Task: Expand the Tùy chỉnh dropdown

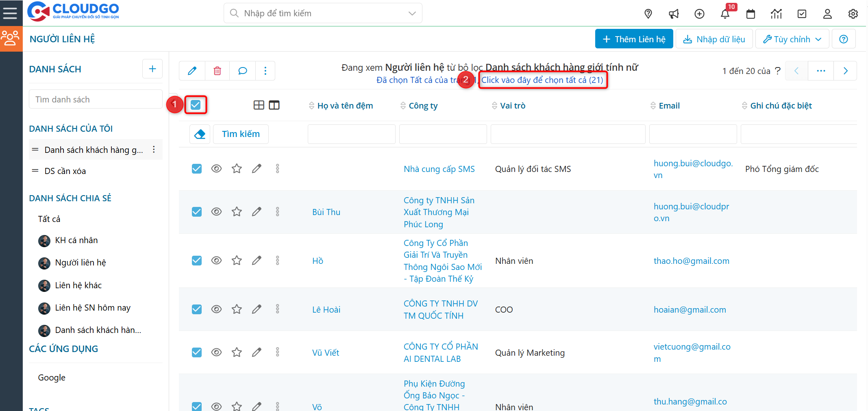Action: 792,39
